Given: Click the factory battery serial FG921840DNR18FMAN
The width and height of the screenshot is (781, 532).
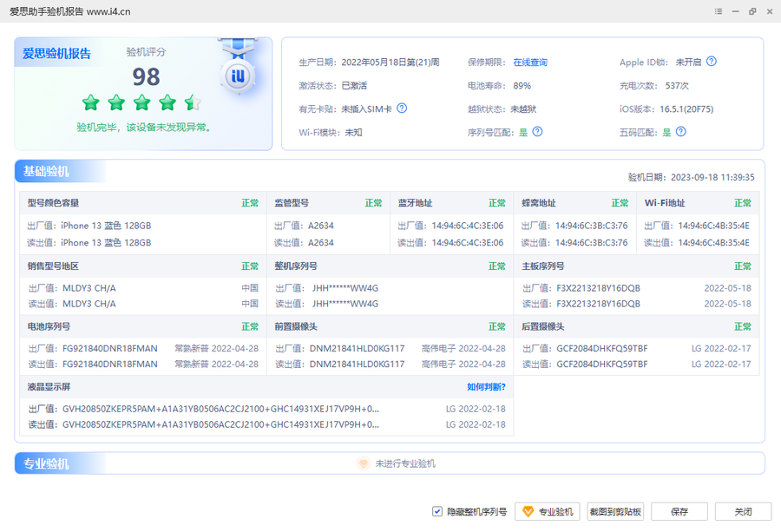Looking at the screenshot, I should (110, 348).
